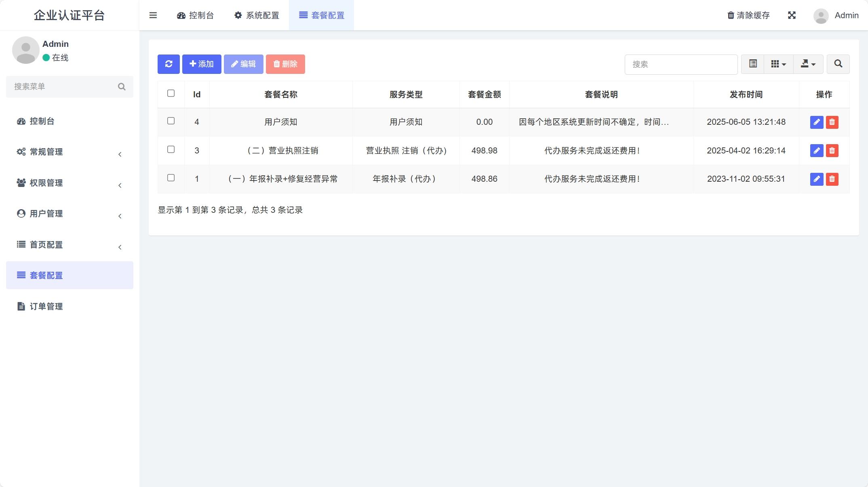Click the magnifier search button beside export
The height and width of the screenshot is (487, 868).
pos(838,64)
